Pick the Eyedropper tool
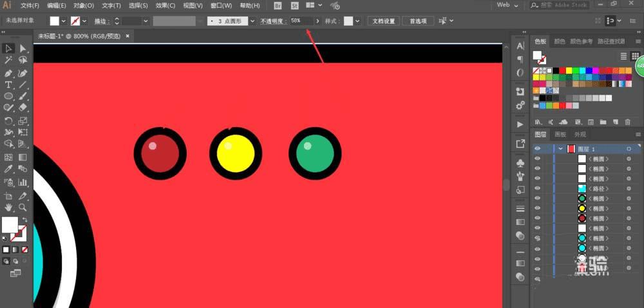 (x=8, y=169)
